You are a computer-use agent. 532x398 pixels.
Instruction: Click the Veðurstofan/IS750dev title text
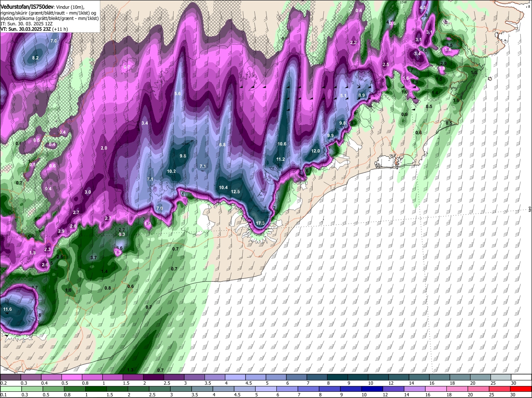coord(27,7)
